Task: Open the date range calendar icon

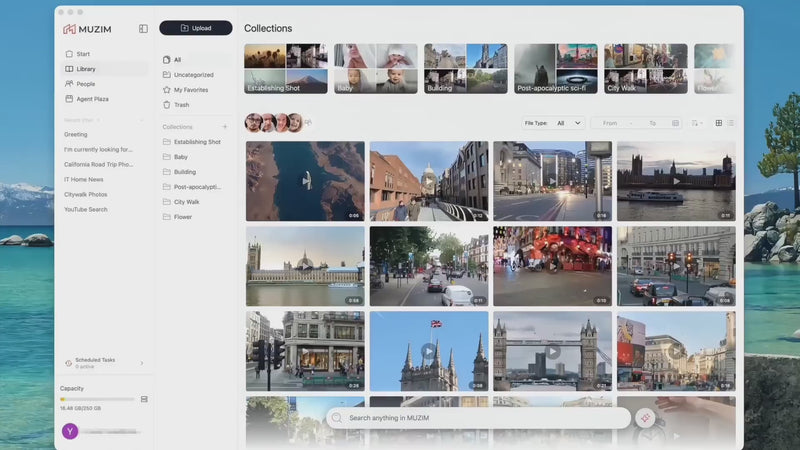Action: point(676,123)
